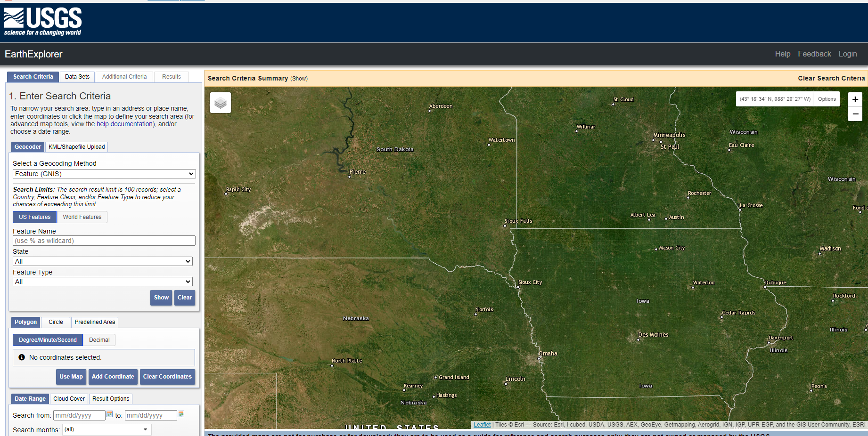Select the Polygon tab
868x436 pixels.
pyautogui.click(x=25, y=322)
